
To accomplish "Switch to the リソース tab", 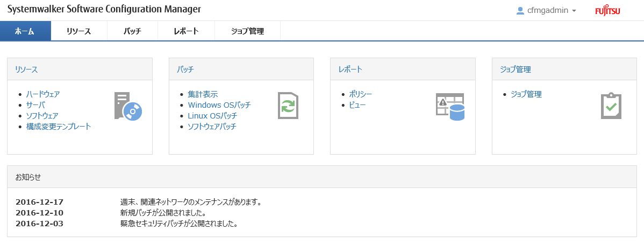I will coord(79,31).
